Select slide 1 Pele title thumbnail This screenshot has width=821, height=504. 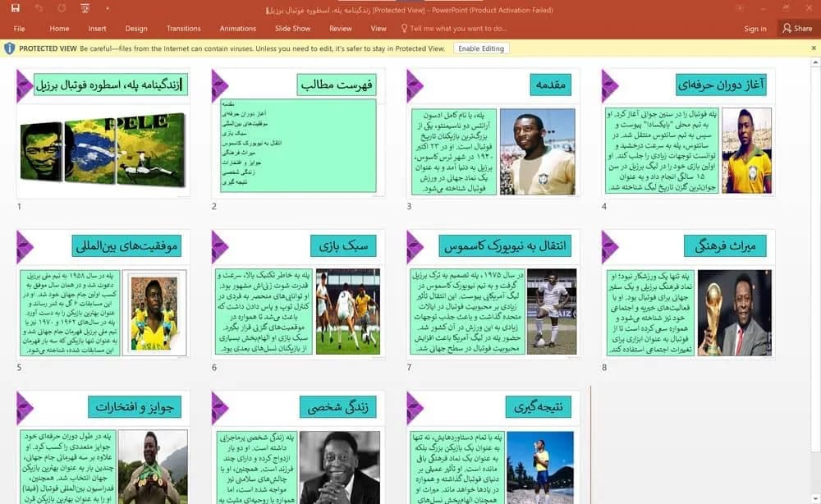[x=103, y=133]
